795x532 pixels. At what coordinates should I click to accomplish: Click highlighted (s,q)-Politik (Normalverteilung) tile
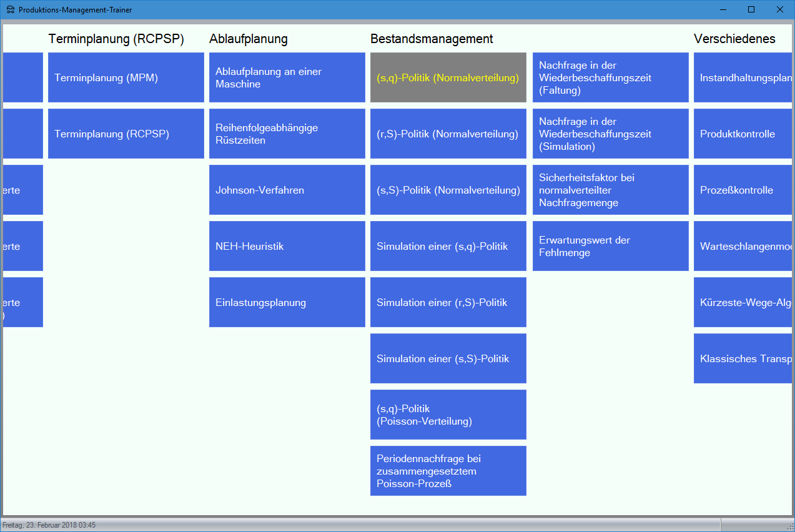pyautogui.click(x=448, y=77)
